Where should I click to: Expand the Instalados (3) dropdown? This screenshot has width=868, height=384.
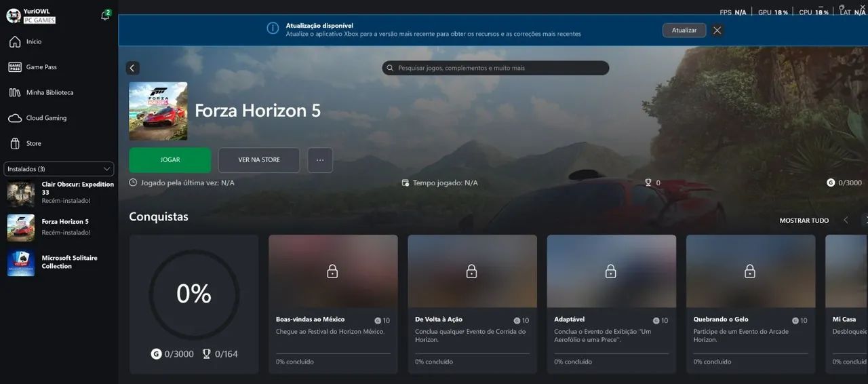[59, 169]
